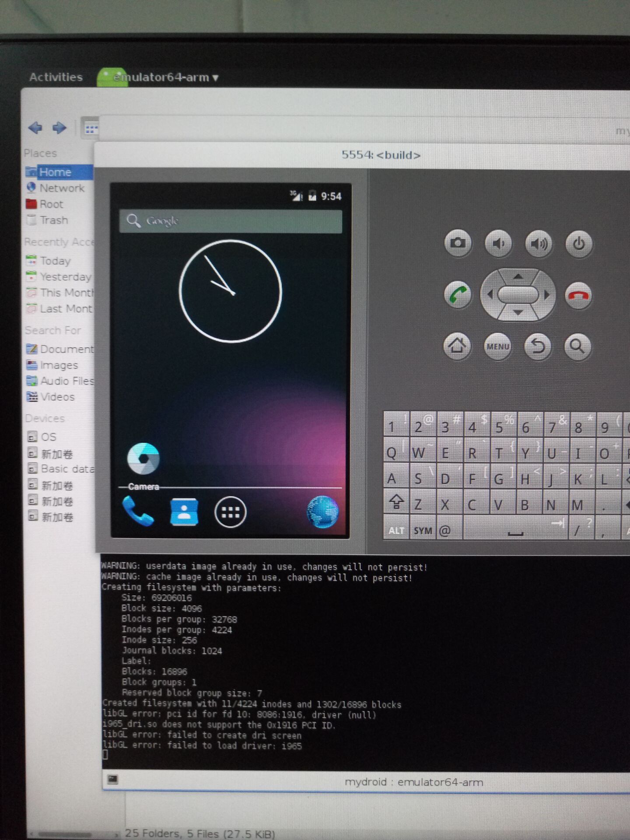Screen dimensions: 630x840
Task: Click the Google search bar on Android
Action: click(x=231, y=221)
